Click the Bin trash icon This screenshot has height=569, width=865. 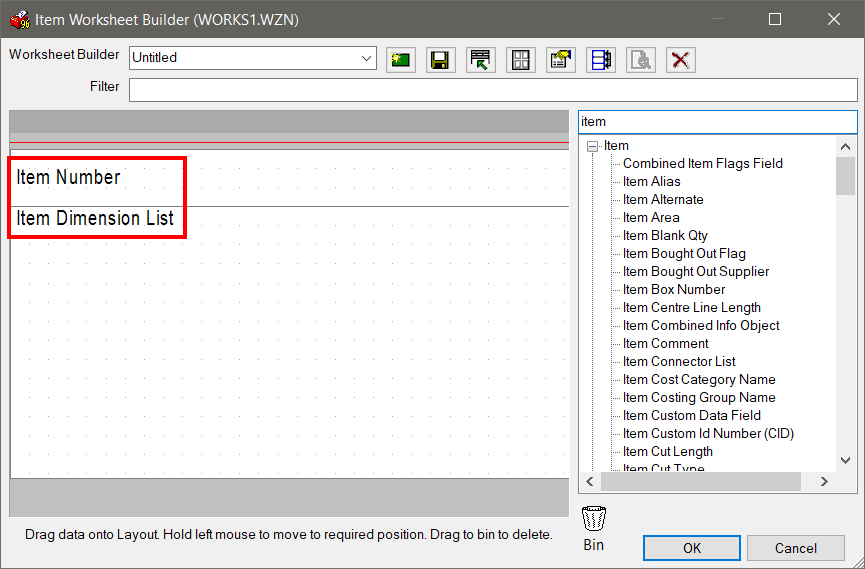594,519
